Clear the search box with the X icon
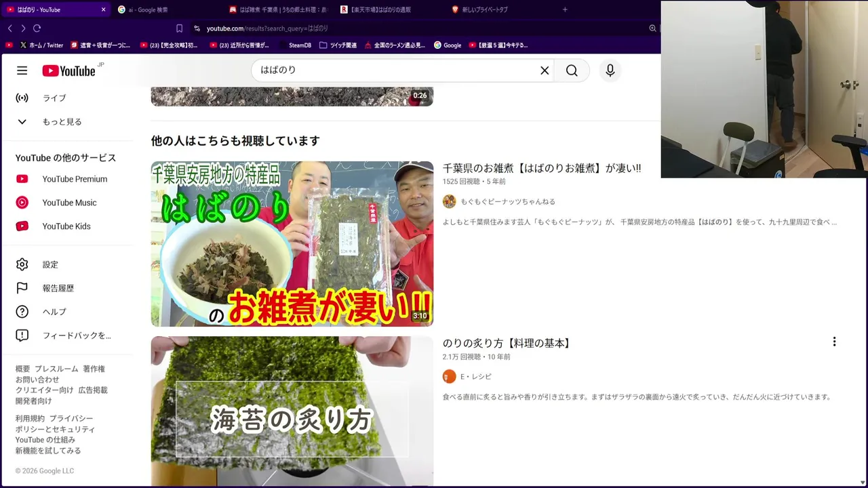This screenshot has height=488, width=868. [545, 70]
